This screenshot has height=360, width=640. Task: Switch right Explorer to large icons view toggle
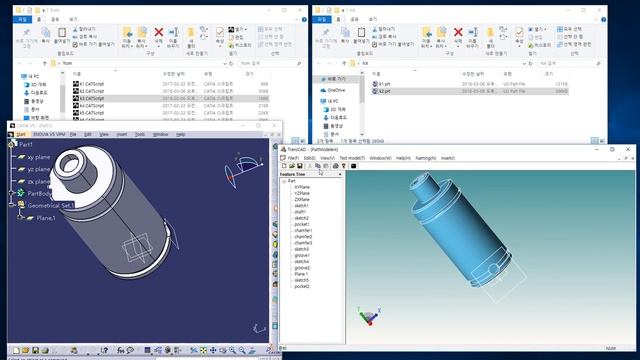click(x=602, y=141)
